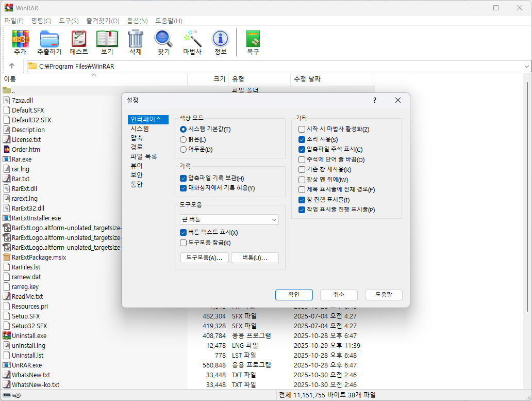Open the 도구(S) menu

(69, 21)
